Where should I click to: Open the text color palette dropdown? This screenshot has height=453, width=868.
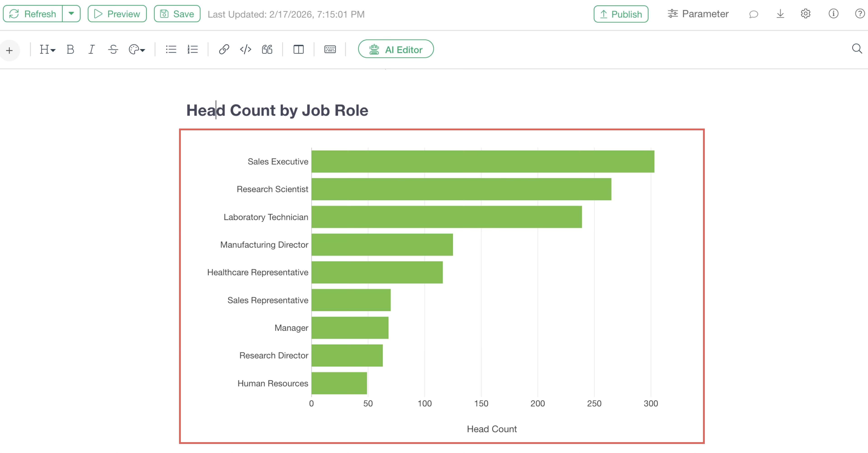pyautogui.click(x=137, y=50)
